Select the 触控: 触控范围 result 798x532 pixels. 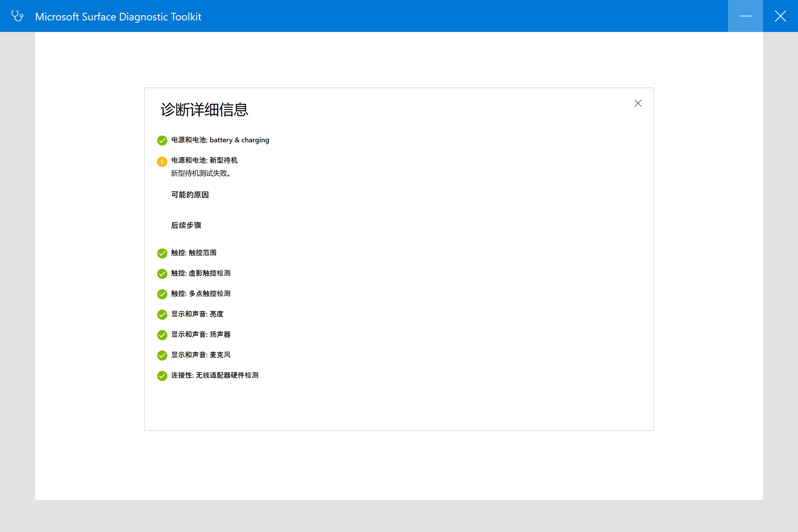(x=194, y=253)
